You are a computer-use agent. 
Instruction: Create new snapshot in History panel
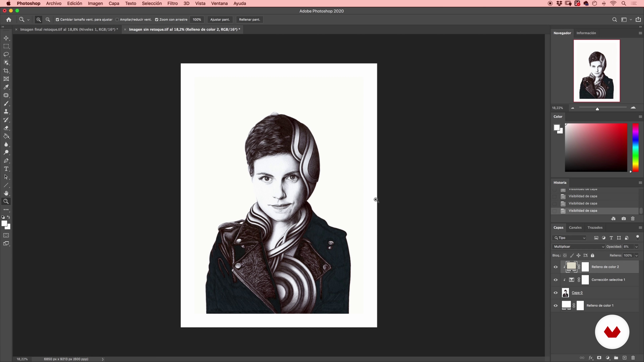(x=624, y=219)
